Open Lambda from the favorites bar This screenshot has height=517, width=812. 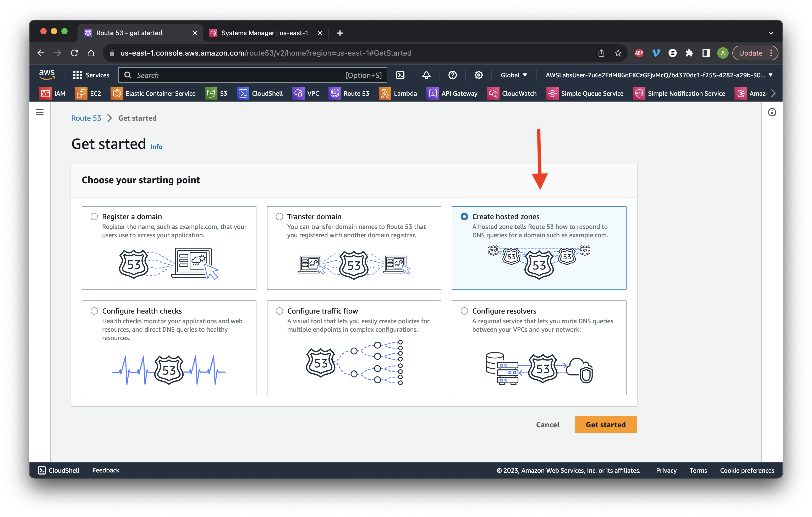coord(398,94)
